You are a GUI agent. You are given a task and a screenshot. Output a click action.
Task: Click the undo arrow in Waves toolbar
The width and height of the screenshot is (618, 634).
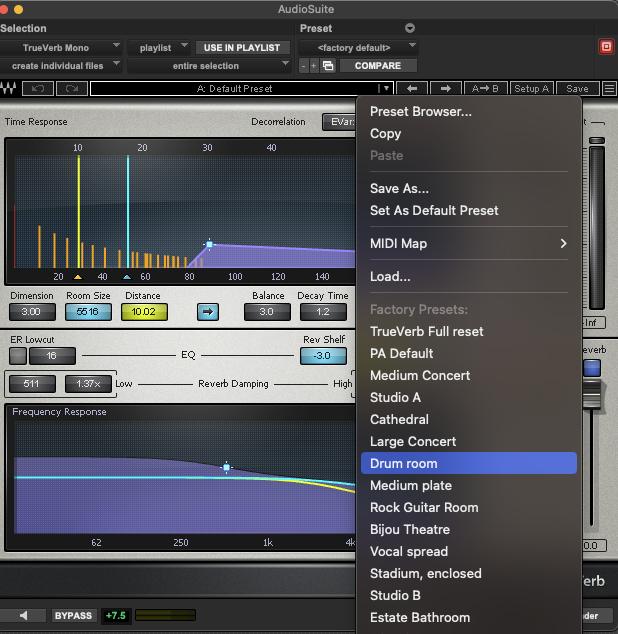click(38, 89)
